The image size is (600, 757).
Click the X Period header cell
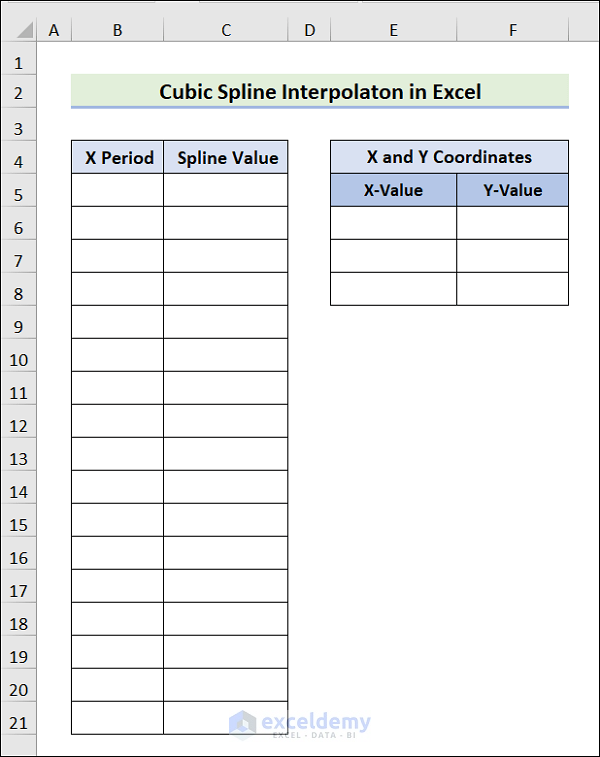(119, 157)
